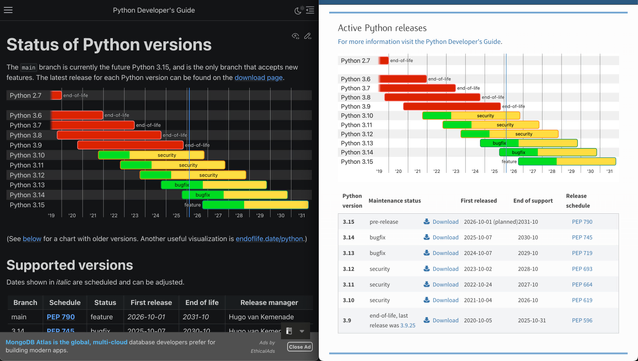The width and height of the screenshot is (638, 361).
Task: Click the 'Python 2.7' label in the dark chart
Action: (x=25, y=95)
